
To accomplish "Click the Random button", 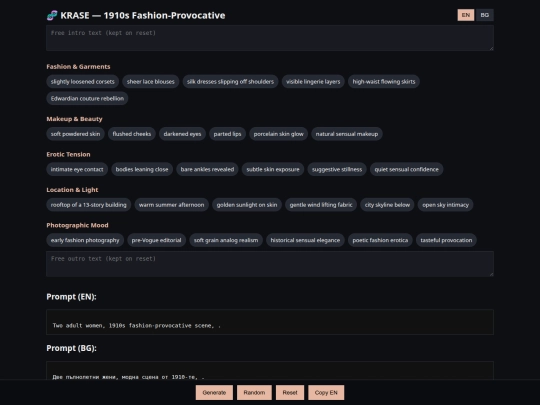I will [254, 393].
